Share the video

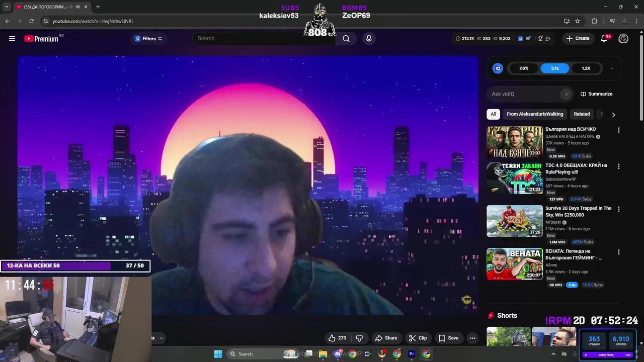point(386,338)
